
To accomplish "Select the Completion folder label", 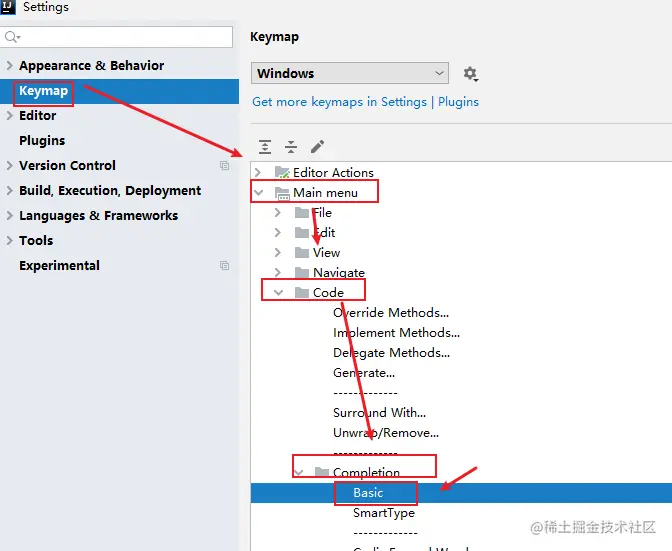I will [x=366, y=473].
